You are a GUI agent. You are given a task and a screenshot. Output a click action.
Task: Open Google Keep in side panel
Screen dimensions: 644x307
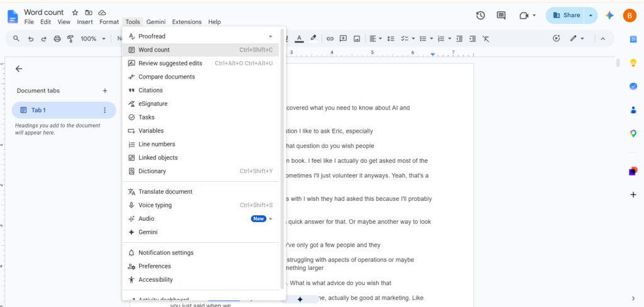(633, 63)
